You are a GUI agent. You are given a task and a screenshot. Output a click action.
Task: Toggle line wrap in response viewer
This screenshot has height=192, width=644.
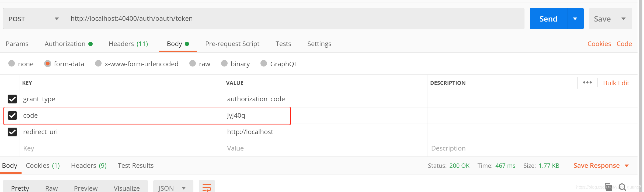pyautogui.click(x=207, y=187)
